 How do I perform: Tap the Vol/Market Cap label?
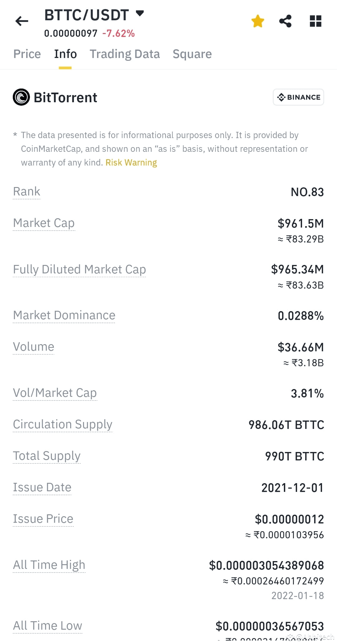pos(55,393)
